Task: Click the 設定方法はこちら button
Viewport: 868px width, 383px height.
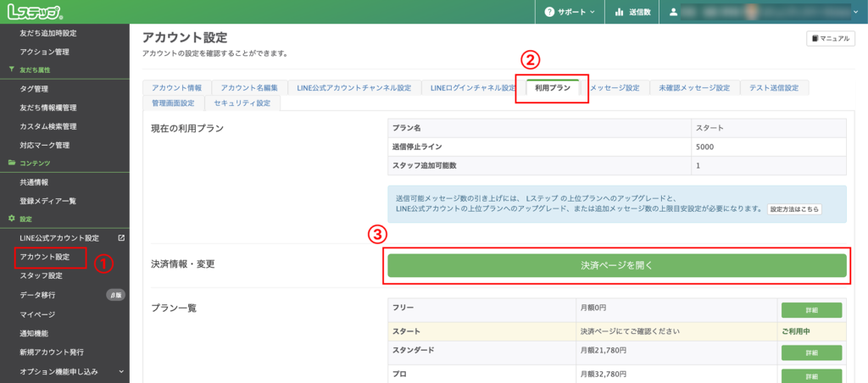Action: 793,208
